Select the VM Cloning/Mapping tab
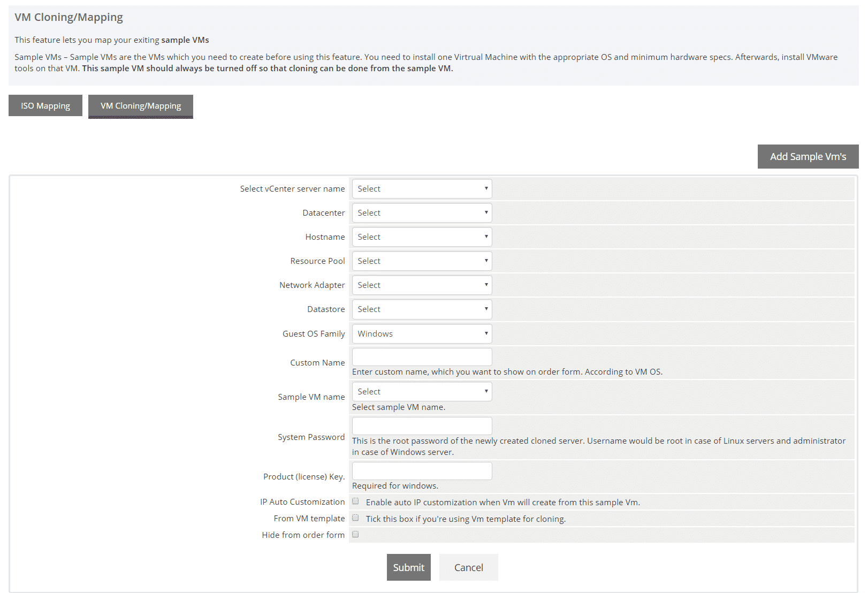The image size is (868, 593). tap(141, 106)
